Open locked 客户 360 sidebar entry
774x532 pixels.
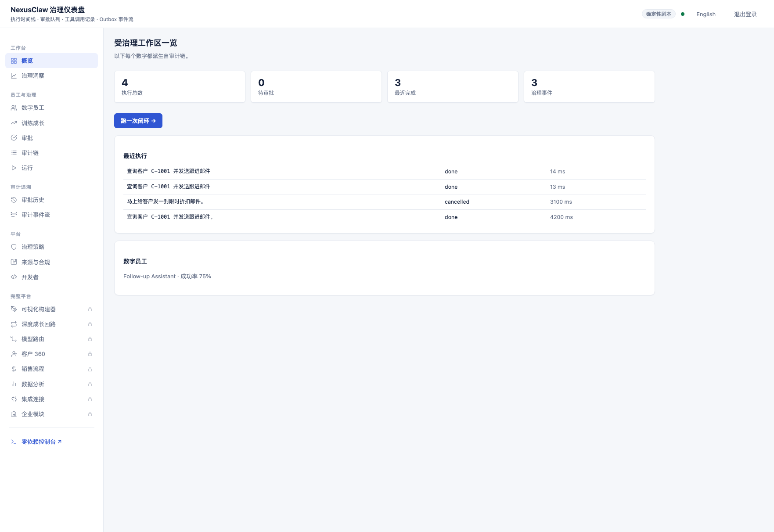point(51,354)
